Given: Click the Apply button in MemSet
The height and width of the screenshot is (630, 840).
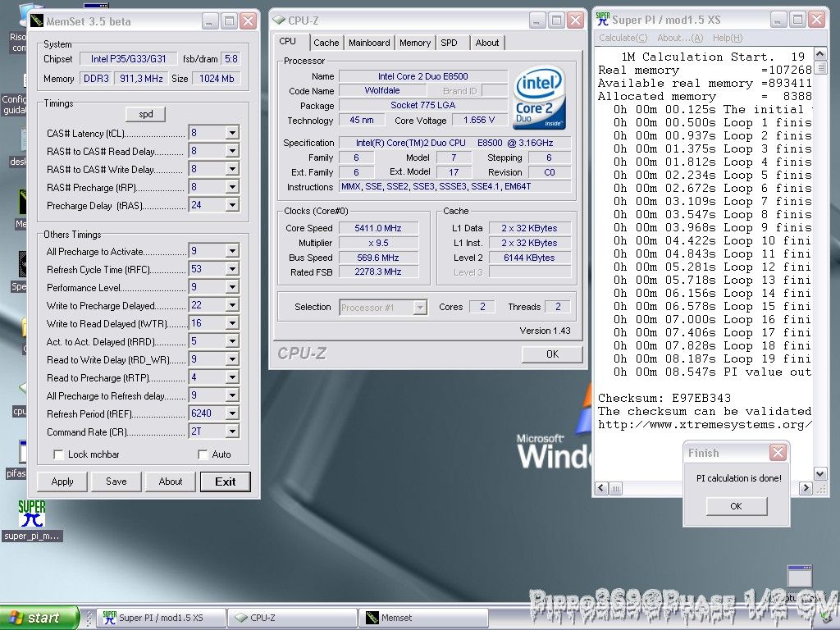Looking at the screenshot, I should click(62, 482).
